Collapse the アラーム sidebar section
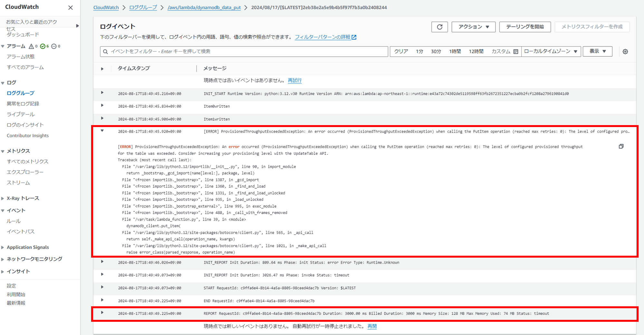 [x=3, y=46]
